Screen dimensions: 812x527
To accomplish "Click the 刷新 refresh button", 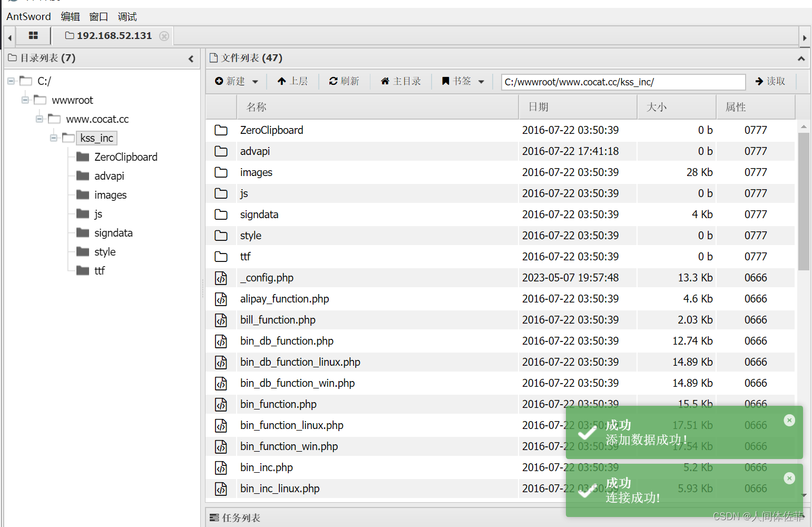I will (x=344, y=81).
